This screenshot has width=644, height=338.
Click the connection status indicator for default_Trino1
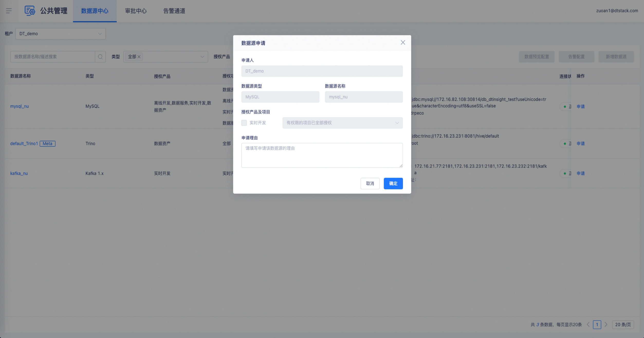point(565,144)
